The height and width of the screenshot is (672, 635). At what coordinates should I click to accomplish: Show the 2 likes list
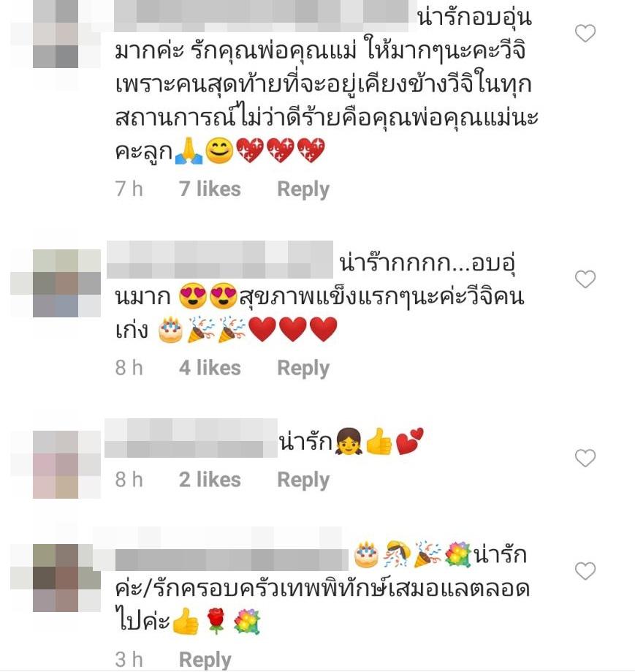tap(210, 480)
